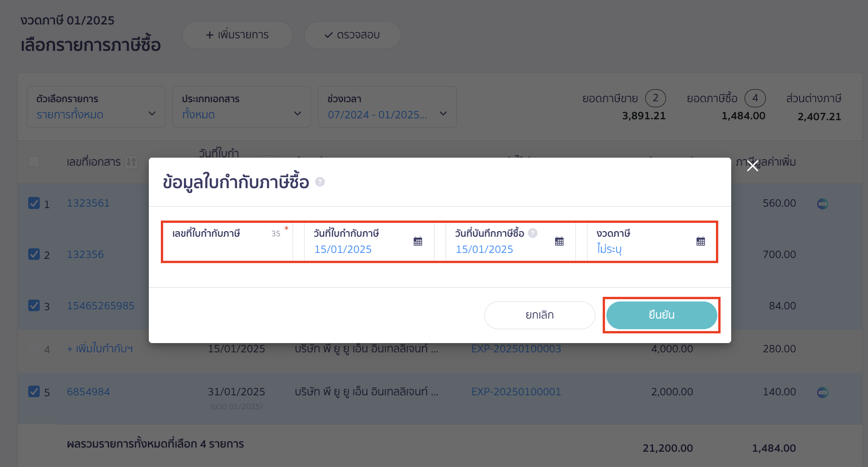The image size is (868, 467).
Task: Open expense document EXP-20250100001
Action: (x=516, y=391)
